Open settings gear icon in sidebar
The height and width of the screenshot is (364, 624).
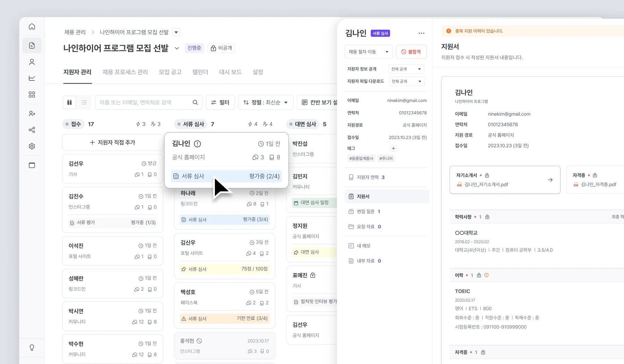[32, 146]
